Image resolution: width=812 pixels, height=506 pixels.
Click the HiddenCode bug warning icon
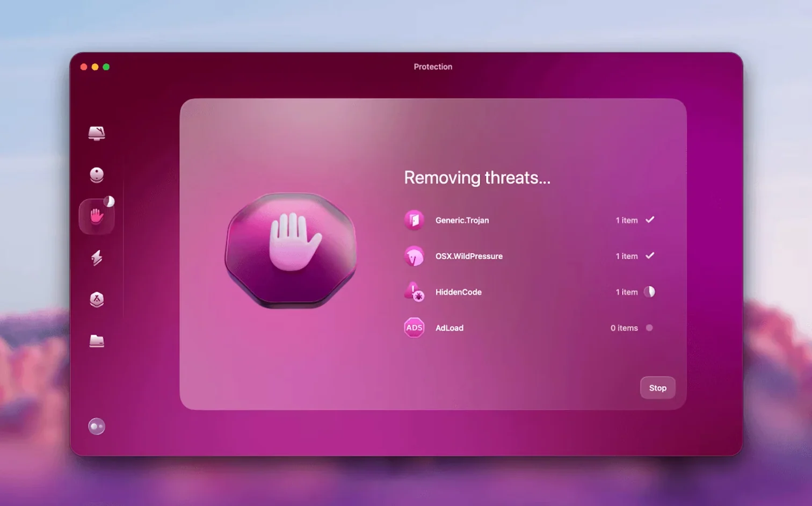[414, 292]
